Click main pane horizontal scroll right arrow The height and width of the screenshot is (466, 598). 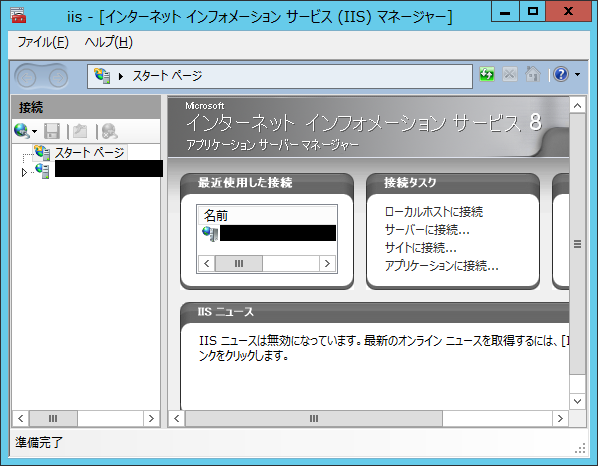(x=560, y=418)
